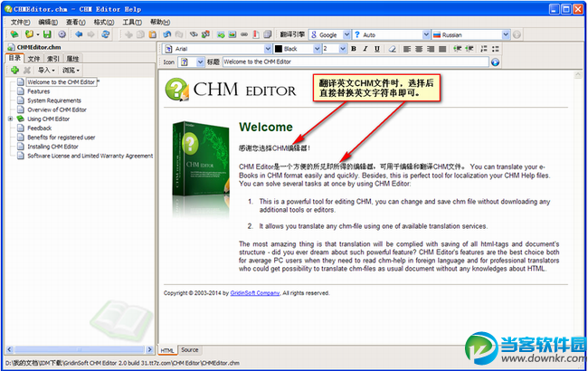Insert a numbered list

[x=484, y=49]
